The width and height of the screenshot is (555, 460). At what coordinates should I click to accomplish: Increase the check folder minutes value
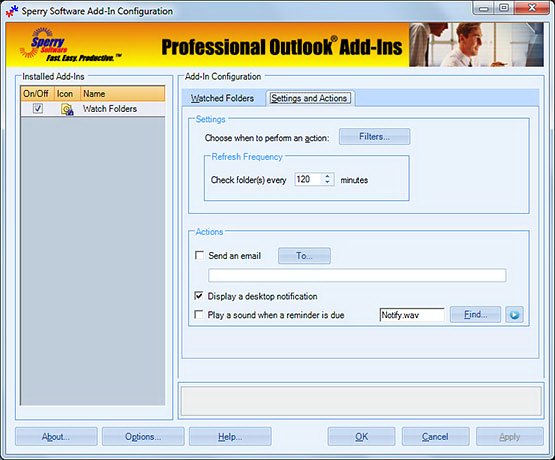[x=327, y=176]
